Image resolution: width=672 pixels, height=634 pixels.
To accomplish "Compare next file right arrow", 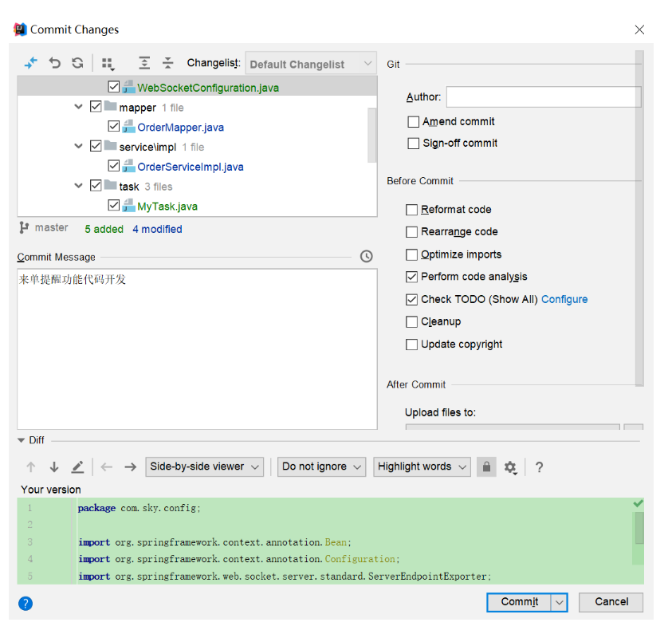I will click(130, 467).
